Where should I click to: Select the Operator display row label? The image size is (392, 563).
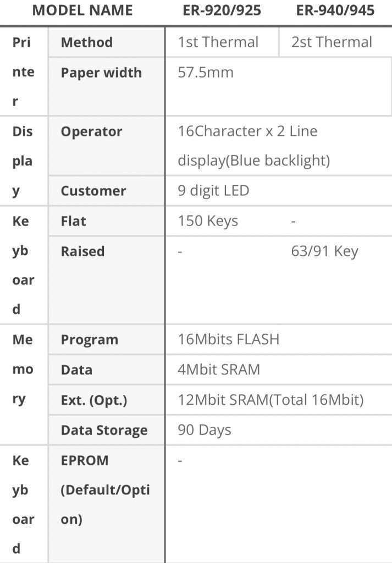tap(91, 131)
